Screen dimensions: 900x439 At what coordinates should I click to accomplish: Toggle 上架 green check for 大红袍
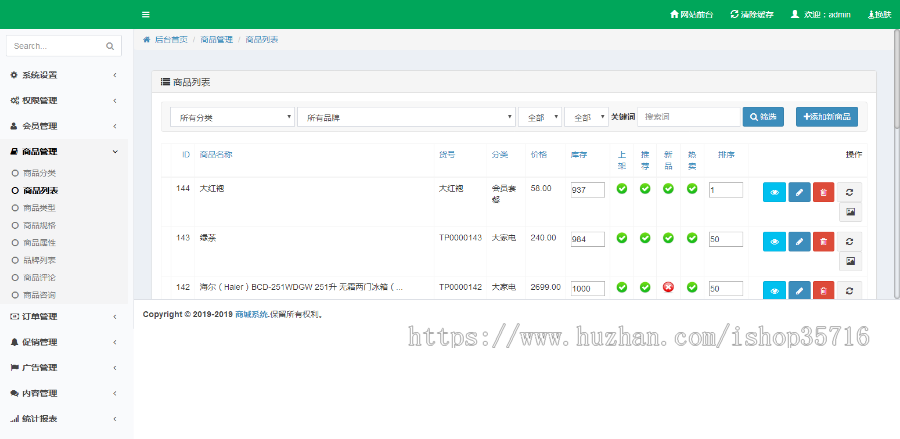621,188
